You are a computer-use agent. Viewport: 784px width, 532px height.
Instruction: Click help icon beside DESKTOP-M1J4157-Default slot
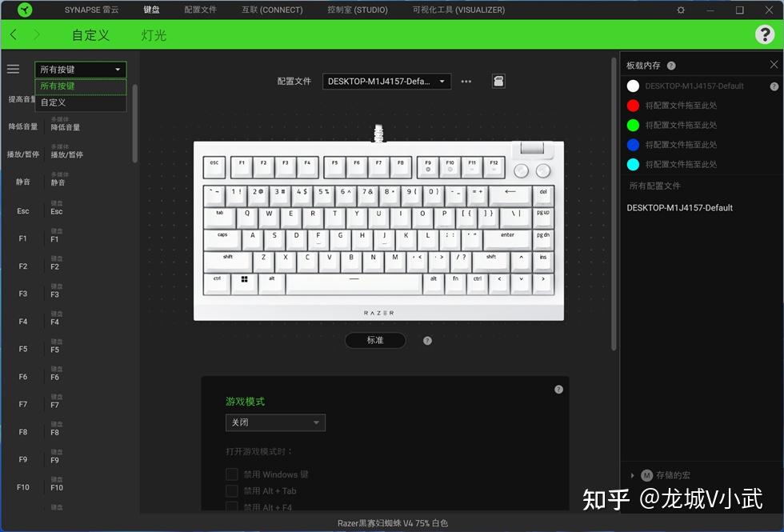774,86
